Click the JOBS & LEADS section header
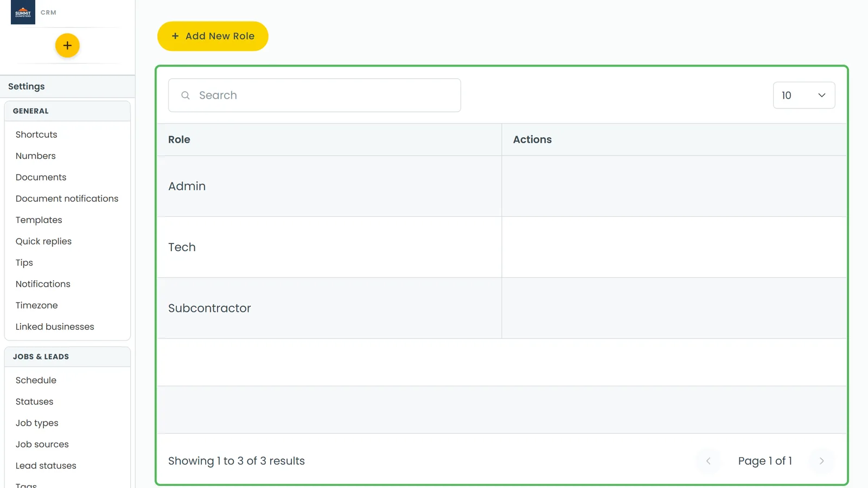 67,357
